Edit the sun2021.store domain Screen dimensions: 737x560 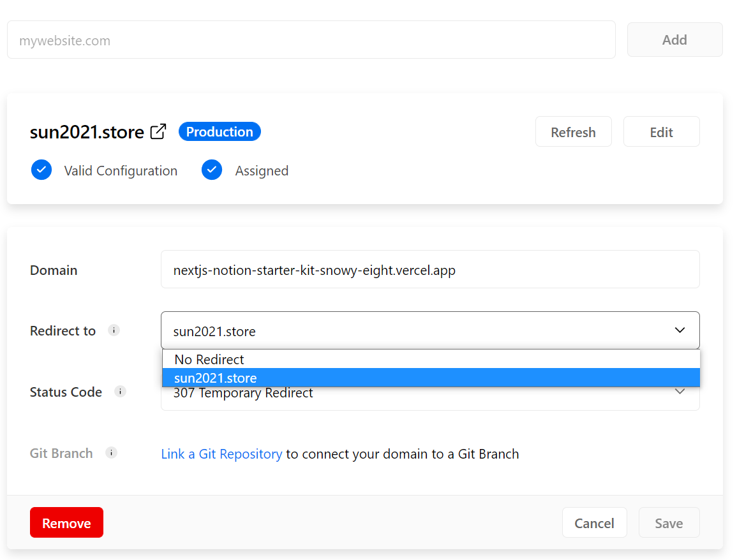(x=661, y=132)
